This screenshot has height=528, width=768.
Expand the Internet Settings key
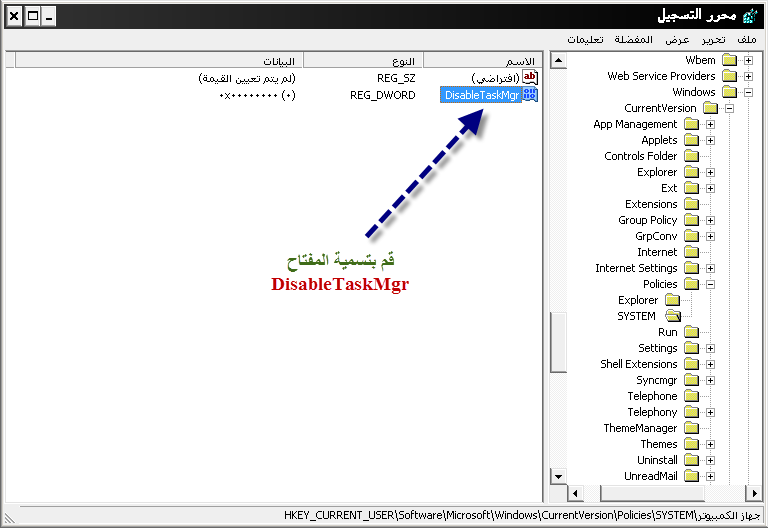[x=710, y=268]
